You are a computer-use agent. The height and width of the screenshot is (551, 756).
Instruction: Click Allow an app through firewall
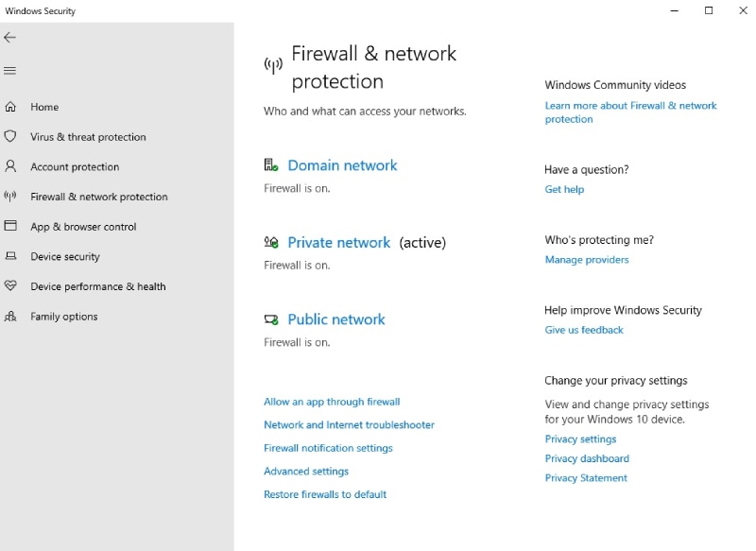point(332,402)
